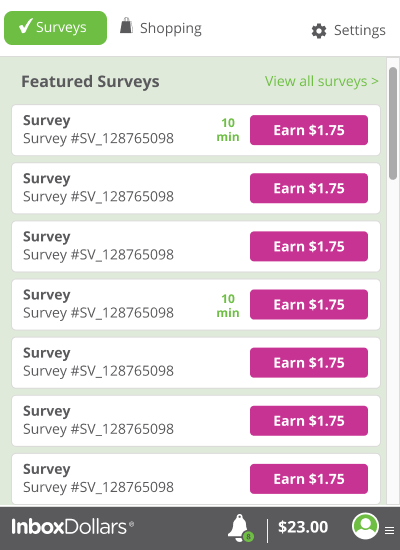Click Earn $1.75 on the first survey
The image size is (400, 550).
pyautogui.click(x=309, y=130)
